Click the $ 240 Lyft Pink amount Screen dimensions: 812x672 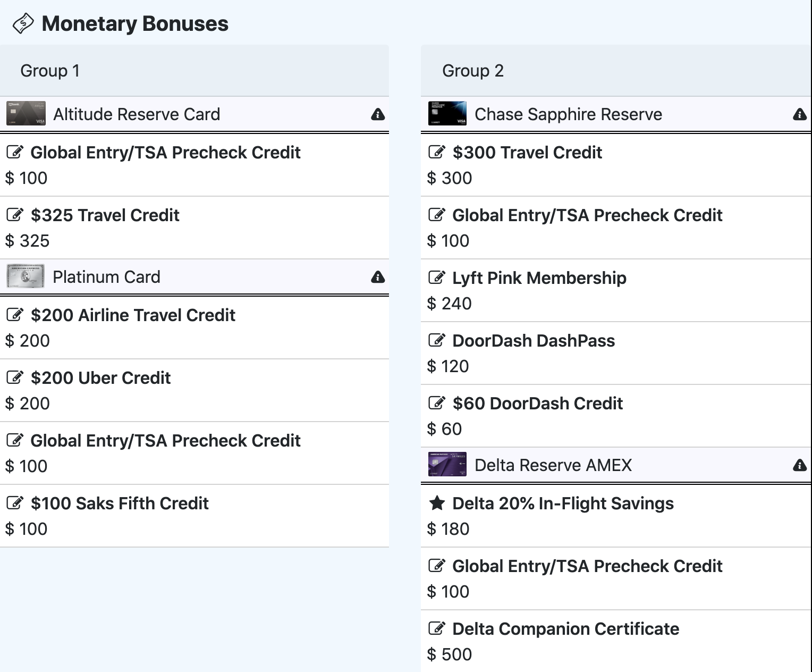click(450, 304)
